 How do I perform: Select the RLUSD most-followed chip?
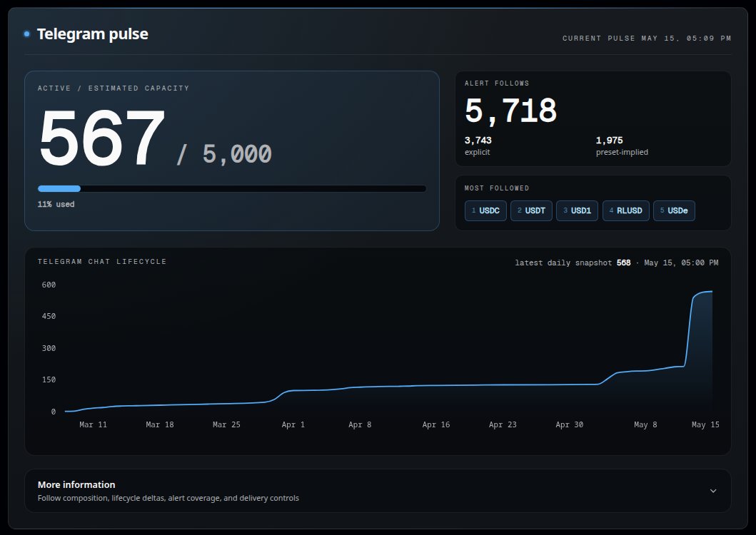[626, 210]
